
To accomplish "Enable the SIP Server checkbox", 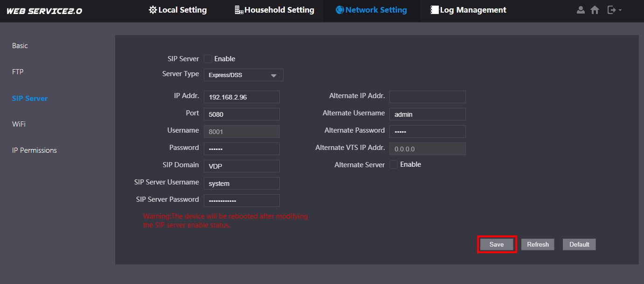I will pyautogui.click(x=208, y=59).
